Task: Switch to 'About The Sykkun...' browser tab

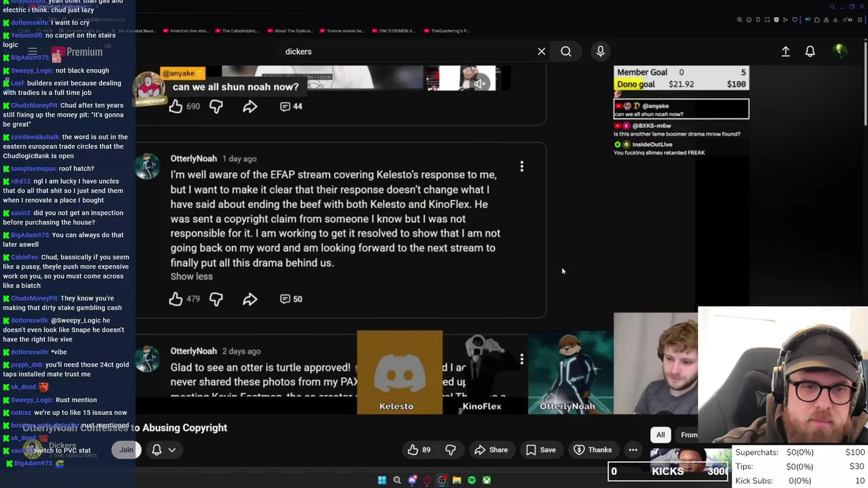Action: pos(289,30)
